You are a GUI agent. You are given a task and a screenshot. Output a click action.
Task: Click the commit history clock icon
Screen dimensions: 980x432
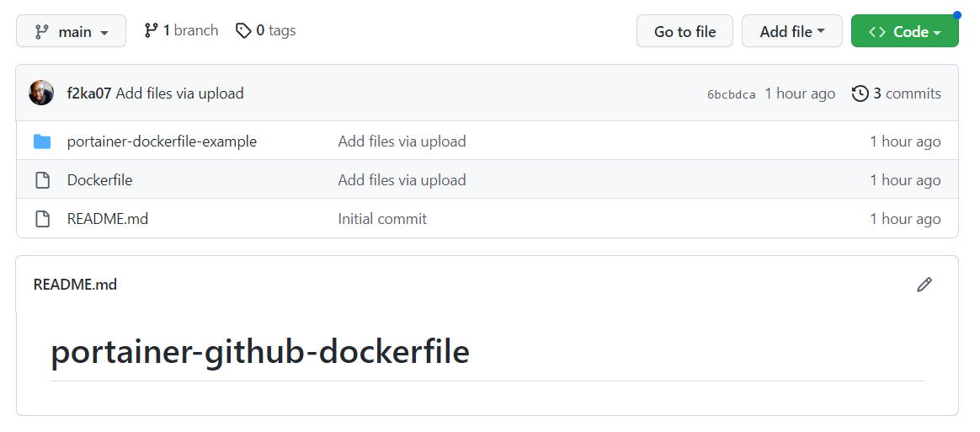click(x=860, y=93)
